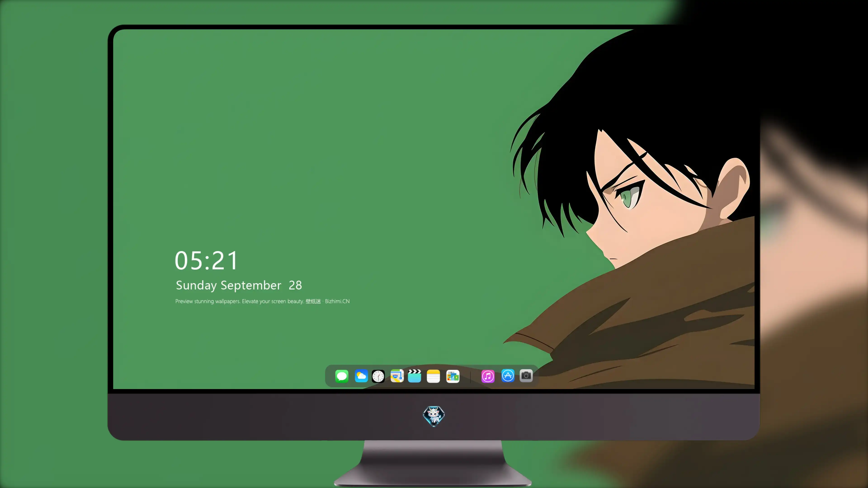This screenshot has height=488, width=868.
Task: Click the 'Preview stunning wallpapers' caption text
Action: pyautogui.click(x=262, y=301)
